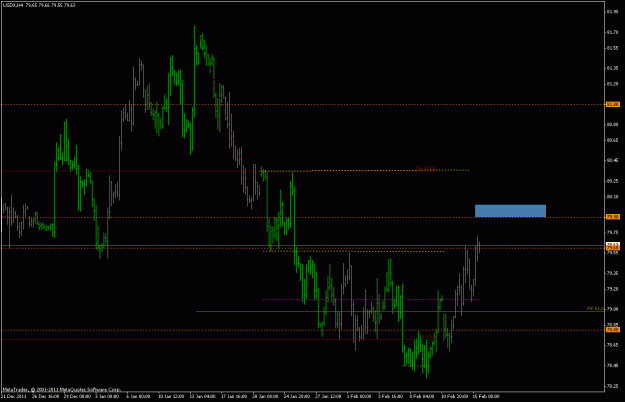Click the 24 Jan 20:00 time label
The height and width of the screenshot is (402, 625).
[x=297, y=396]
